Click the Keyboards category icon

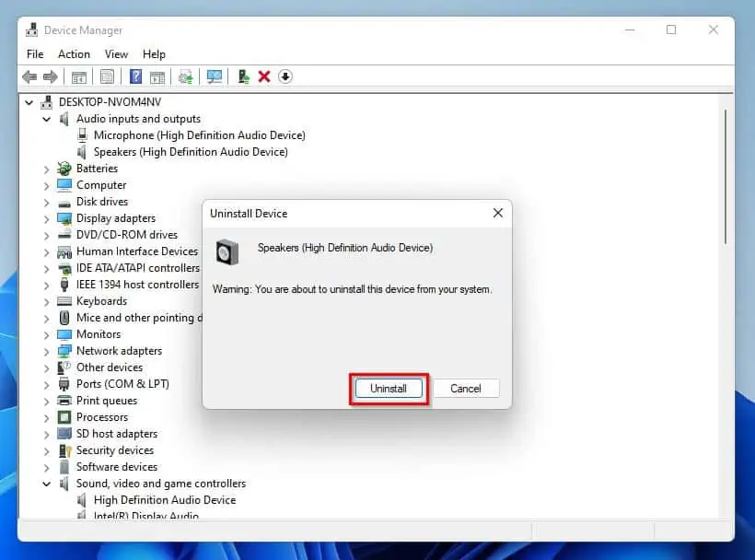pyautogui.click(x=64, y=301)
